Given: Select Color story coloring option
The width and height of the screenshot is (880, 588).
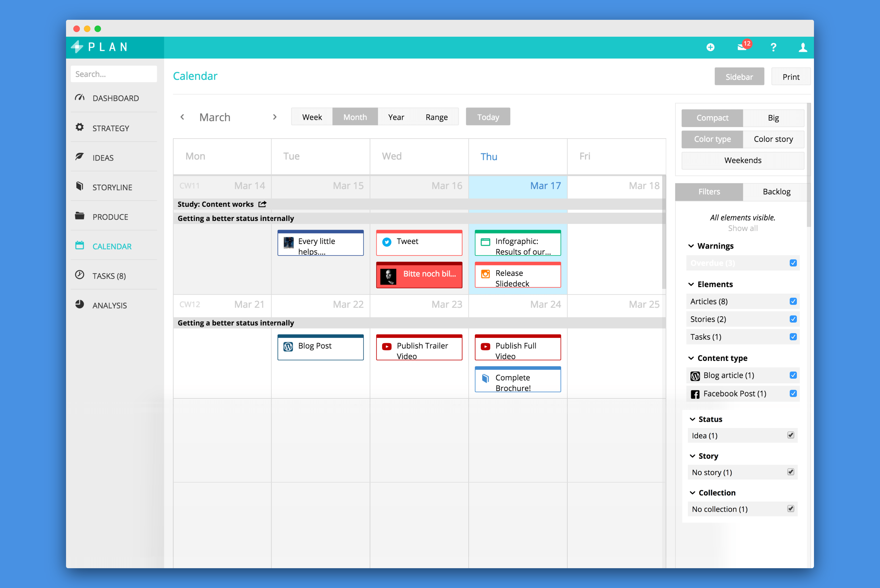Looking at the screenshot, I should click(x=773, y=139).
